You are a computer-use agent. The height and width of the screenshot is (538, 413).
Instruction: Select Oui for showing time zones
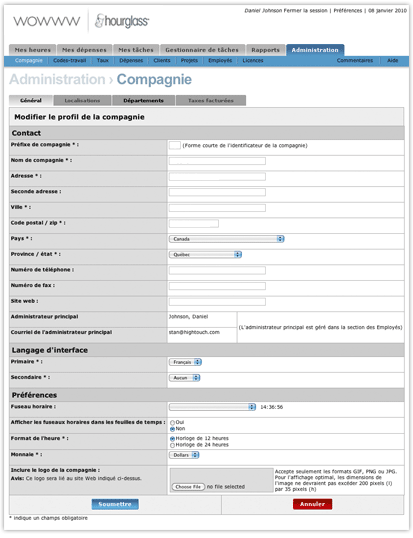coord(173,423)
